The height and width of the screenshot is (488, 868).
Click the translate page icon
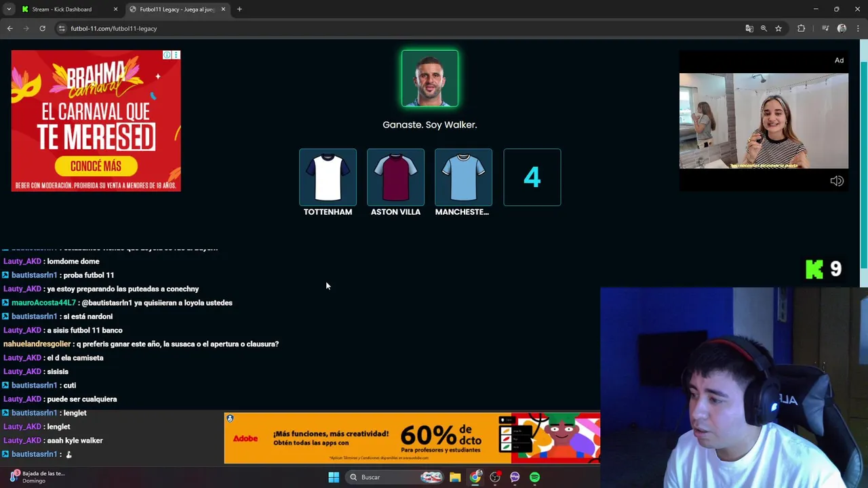(749, 28)
